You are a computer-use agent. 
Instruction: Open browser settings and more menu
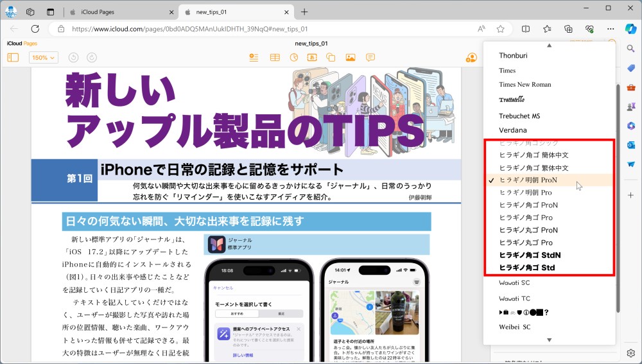point(611,29)
